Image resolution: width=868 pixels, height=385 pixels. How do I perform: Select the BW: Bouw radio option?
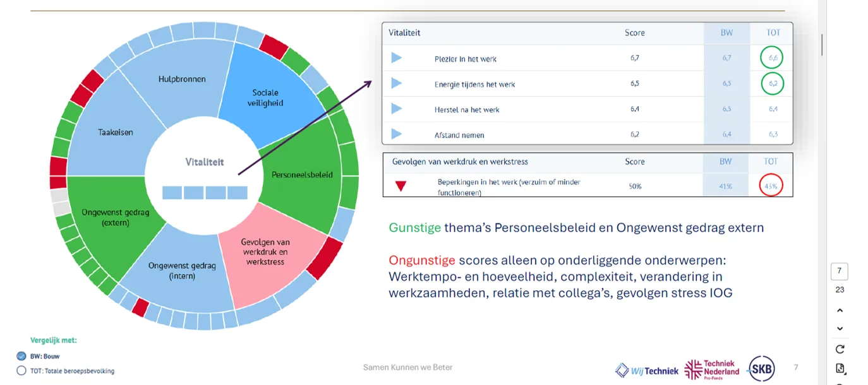pyautogui.click(x=21, y=356)
